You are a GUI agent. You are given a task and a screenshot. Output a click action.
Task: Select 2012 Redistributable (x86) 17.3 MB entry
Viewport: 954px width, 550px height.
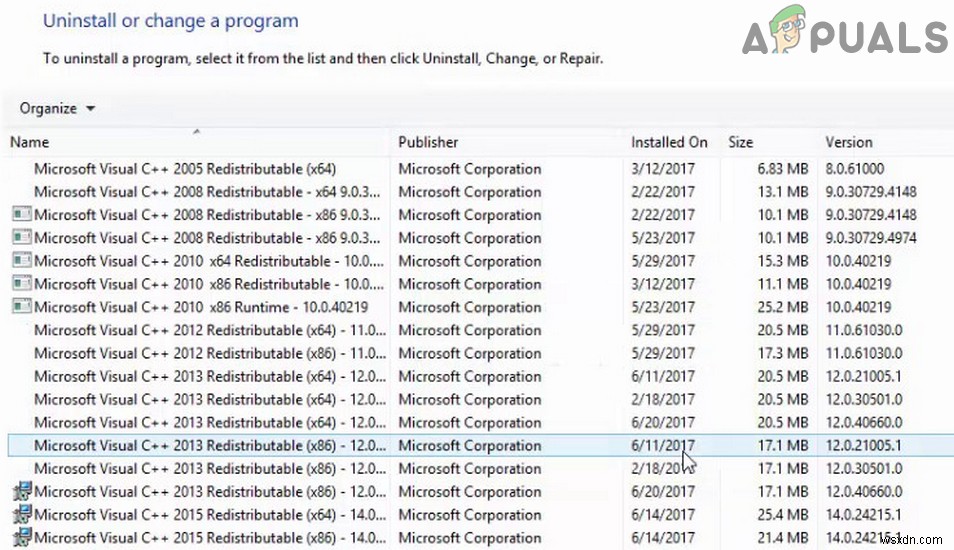click(x=206, y=353)
